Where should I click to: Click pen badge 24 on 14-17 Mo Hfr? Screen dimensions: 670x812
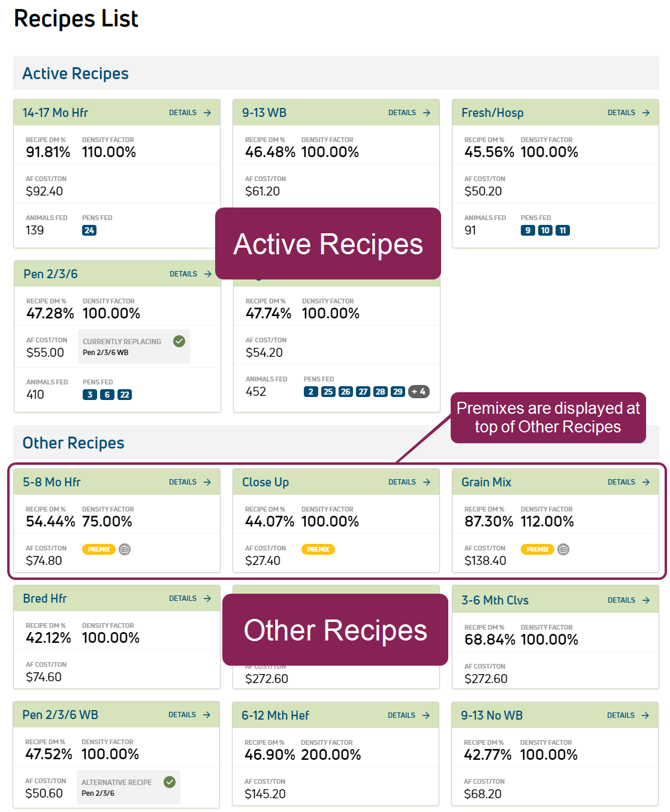click(x=89, y=230)
